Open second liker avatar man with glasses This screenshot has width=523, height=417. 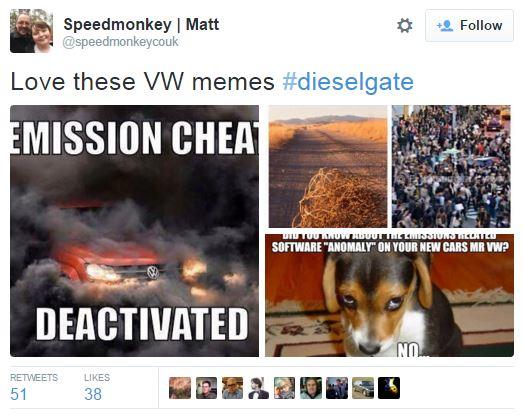[206, 388]
